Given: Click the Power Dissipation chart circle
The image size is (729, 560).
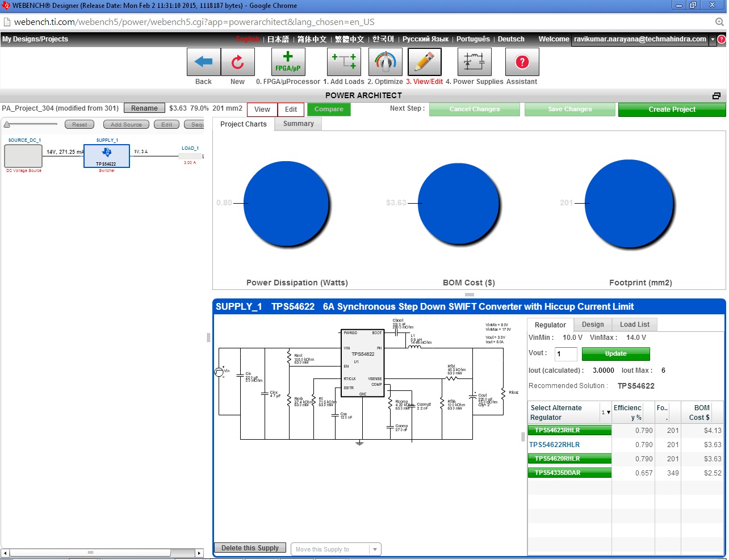Looking at the screenshot, I should pyautogui.click(x=287, y=204).
